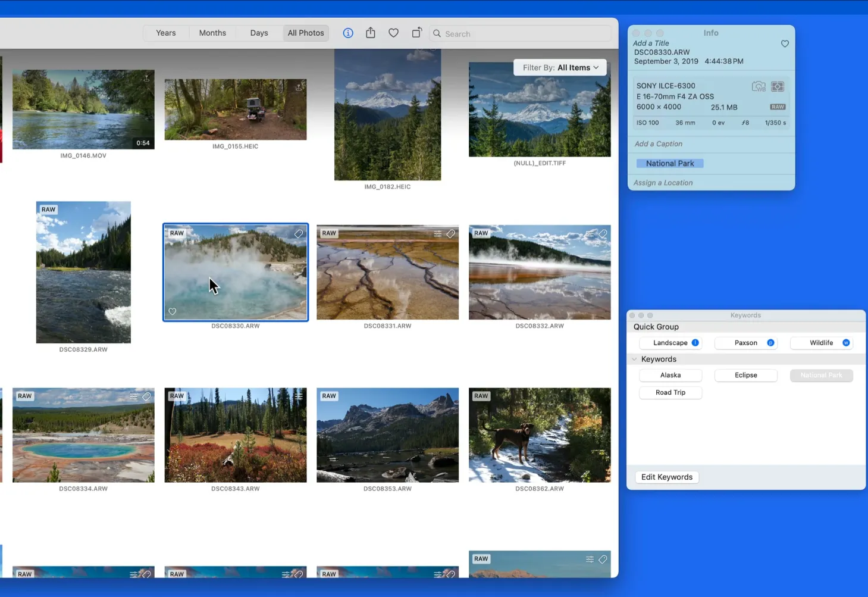
Task: Click the edit adjustments icon on DSC08331.ARW
Action: point(438,234)
